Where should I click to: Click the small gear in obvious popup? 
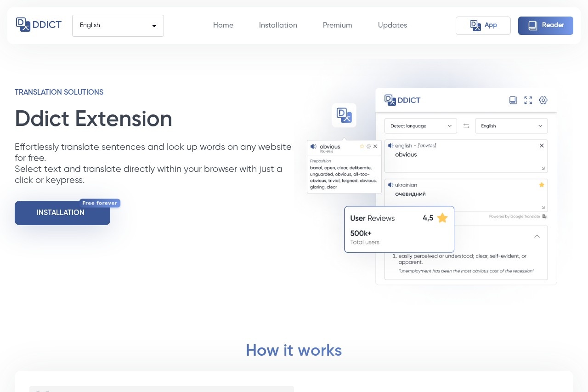pos(368,147)
